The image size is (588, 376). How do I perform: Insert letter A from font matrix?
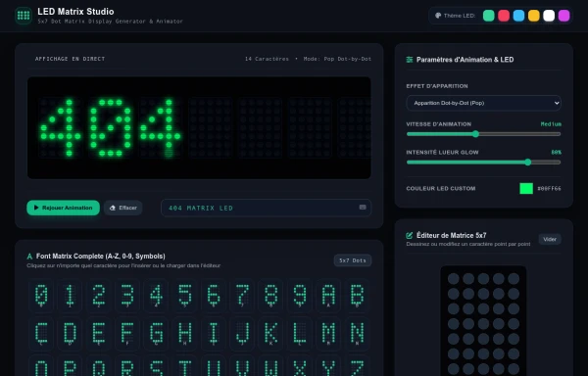tap(328, 296)
